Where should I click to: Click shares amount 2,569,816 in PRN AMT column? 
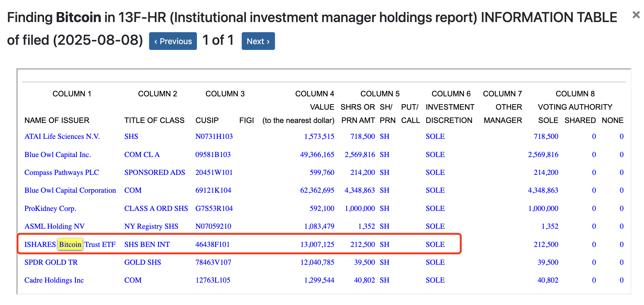pyautogui.click(x=360, y=154)
